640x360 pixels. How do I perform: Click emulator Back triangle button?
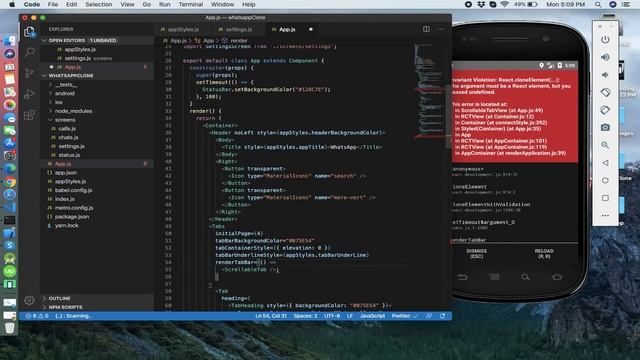click(x=605, y=162)
